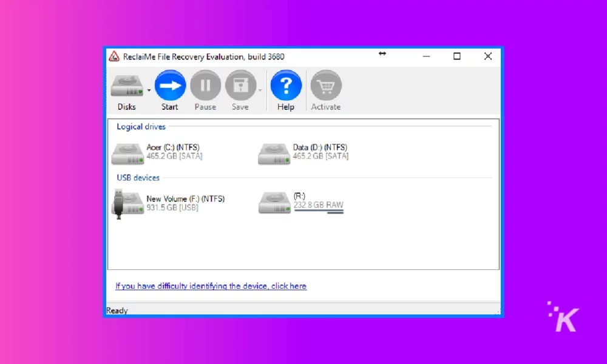Screen dimensions: 607x364
Task: Select the New Volume (F:) USB drive icon
Action: pos(127,203)
